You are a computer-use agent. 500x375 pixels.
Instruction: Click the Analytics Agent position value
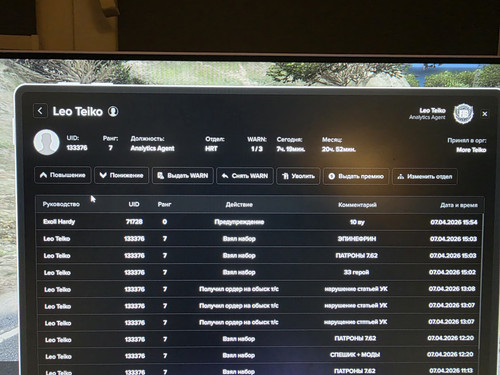152,148
